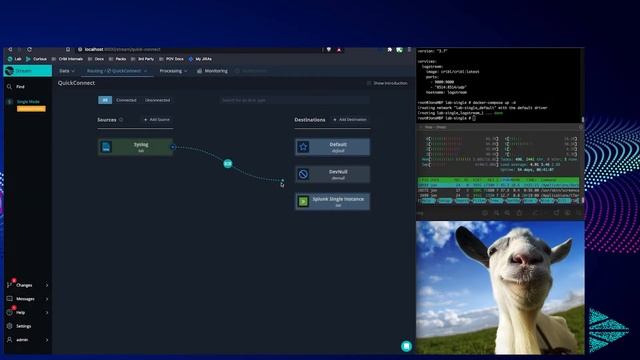Open the Cribl Internals bookmark folder

click(x=67, y=59)
